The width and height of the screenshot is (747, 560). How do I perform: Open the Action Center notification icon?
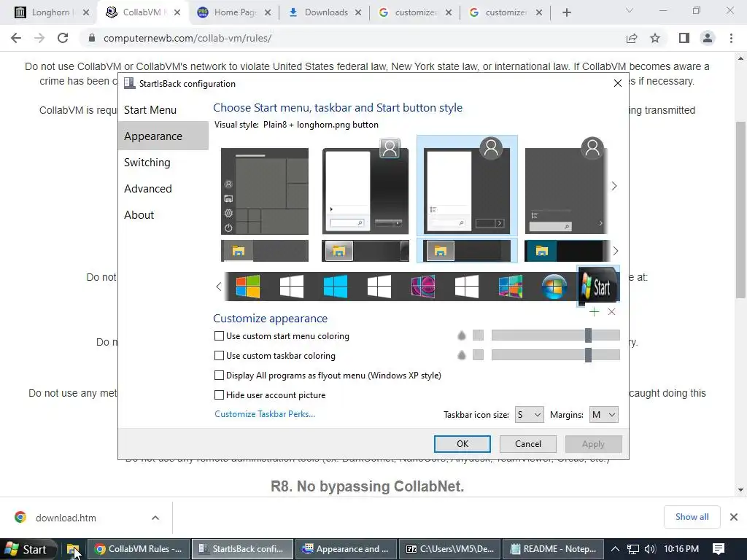(719, 549)
